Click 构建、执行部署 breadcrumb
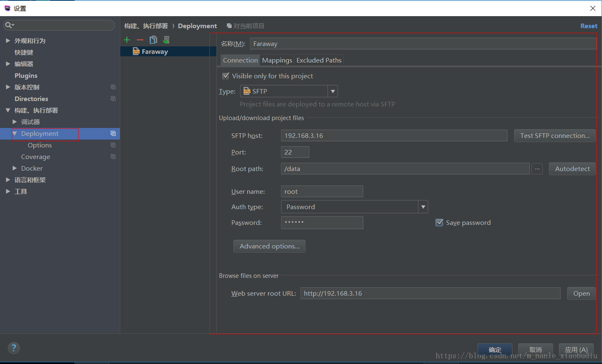Viewport: 602px width, 364px height. [x=146, y=26]
